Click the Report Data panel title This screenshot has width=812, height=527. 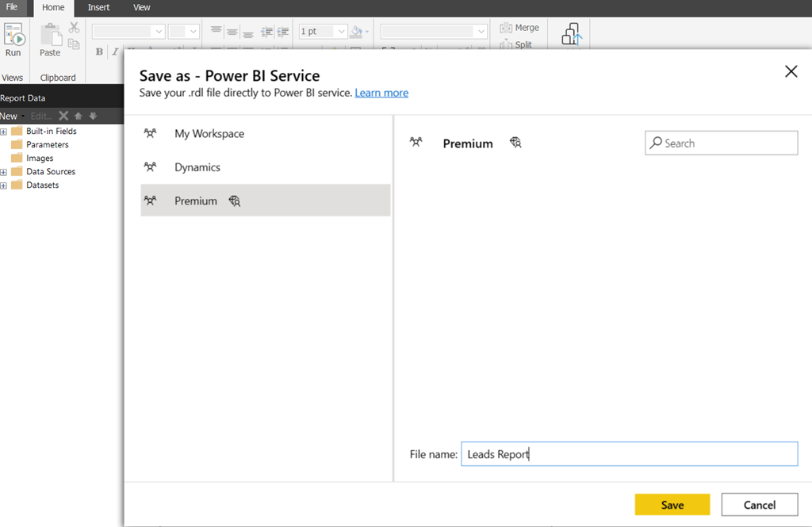tap(23, 97)
